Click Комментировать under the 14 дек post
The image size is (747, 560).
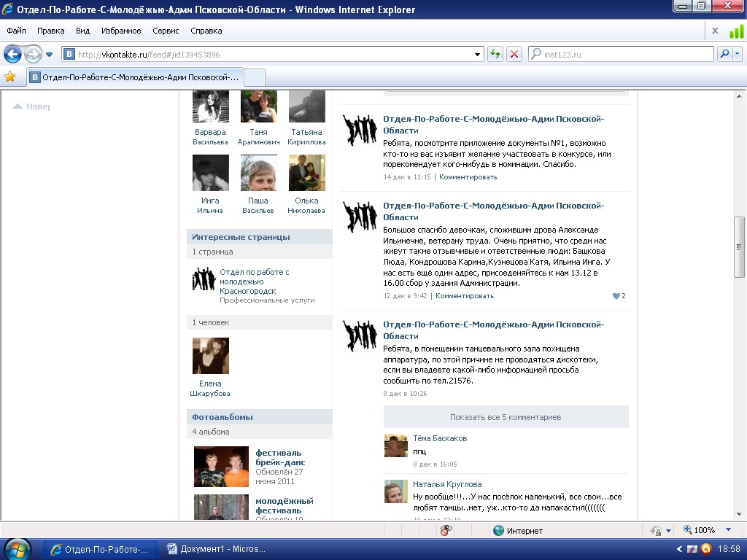click(468, 176)
